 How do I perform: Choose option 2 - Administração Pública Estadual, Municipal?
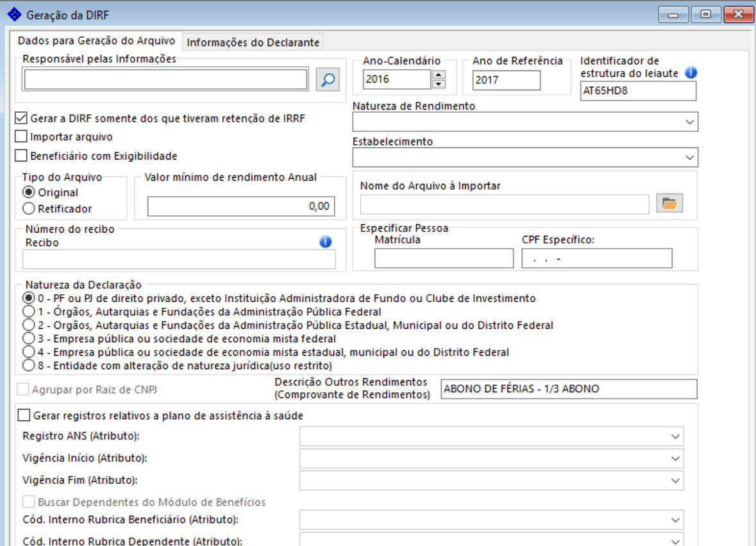(x=29, y=325)
